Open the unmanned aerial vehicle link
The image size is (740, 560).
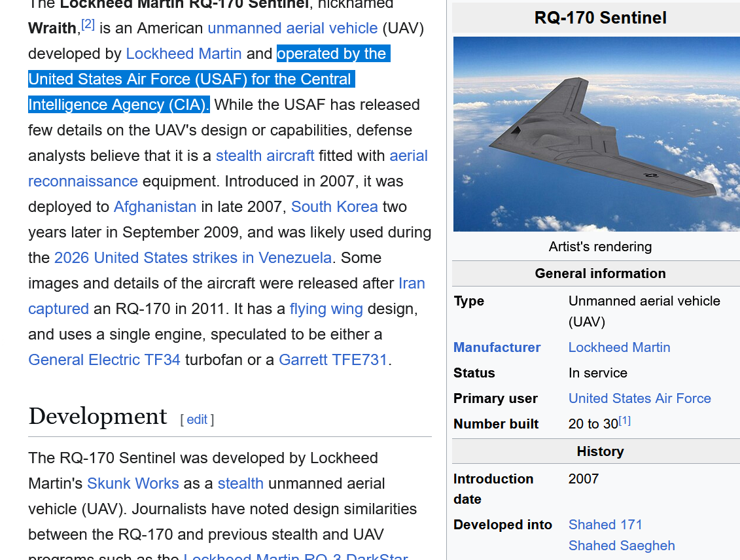click(292, 28)
